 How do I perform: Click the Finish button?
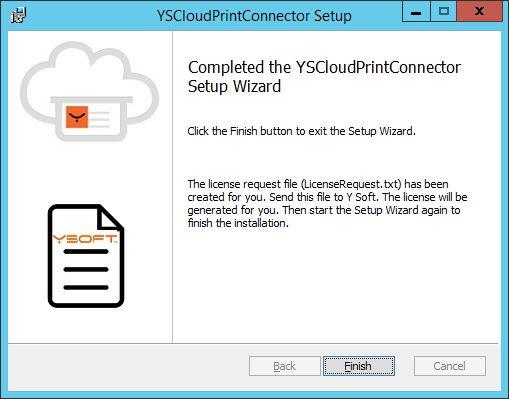[x=359, y=366]
